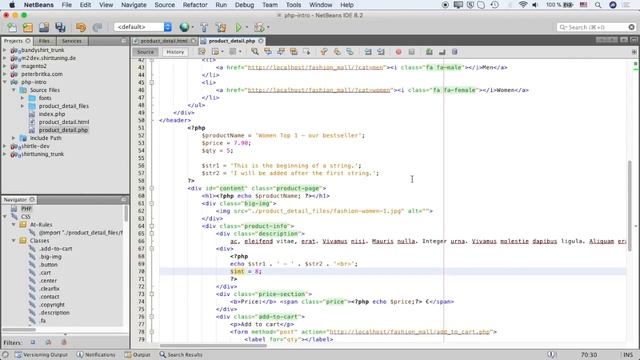Screen dimensions: 640x360
Task: Click the Find Next Occurrence icon
Action: pyautogui.click(x=281, y=52)
